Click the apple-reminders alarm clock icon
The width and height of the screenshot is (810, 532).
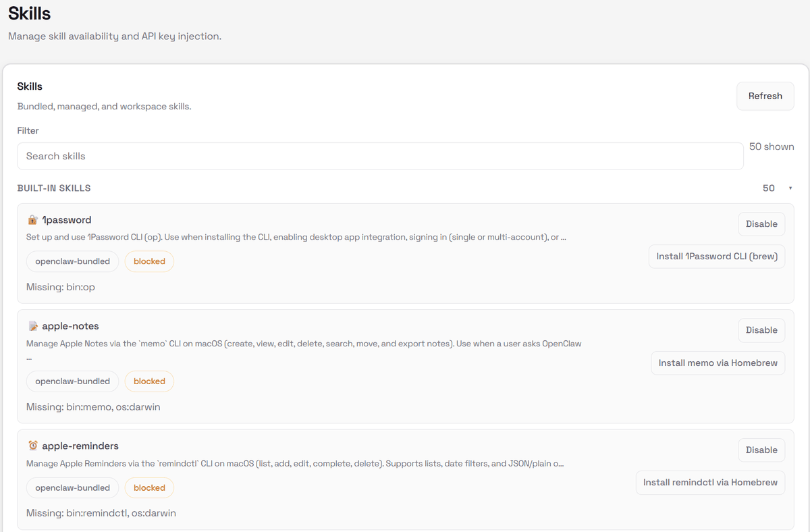pos(32,446)
